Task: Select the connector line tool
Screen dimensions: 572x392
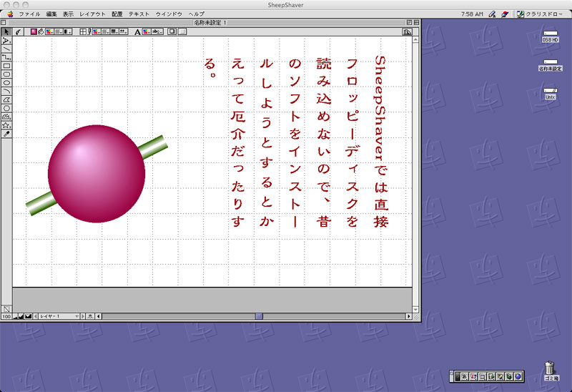Action: (x=6, y=57)
